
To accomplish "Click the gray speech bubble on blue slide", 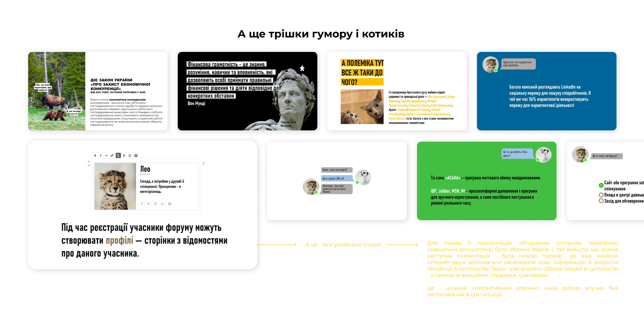I will tap(518, 64).
